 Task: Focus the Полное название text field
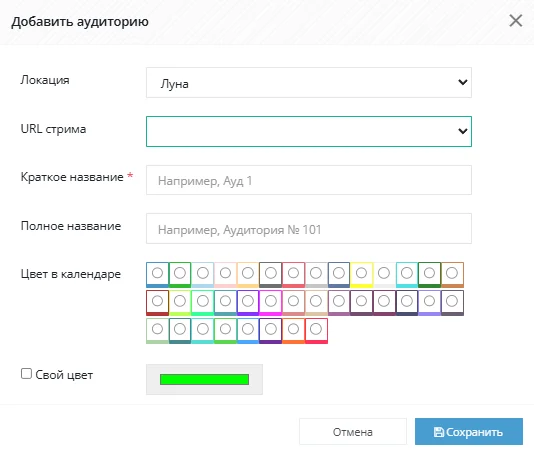[309, 228]
